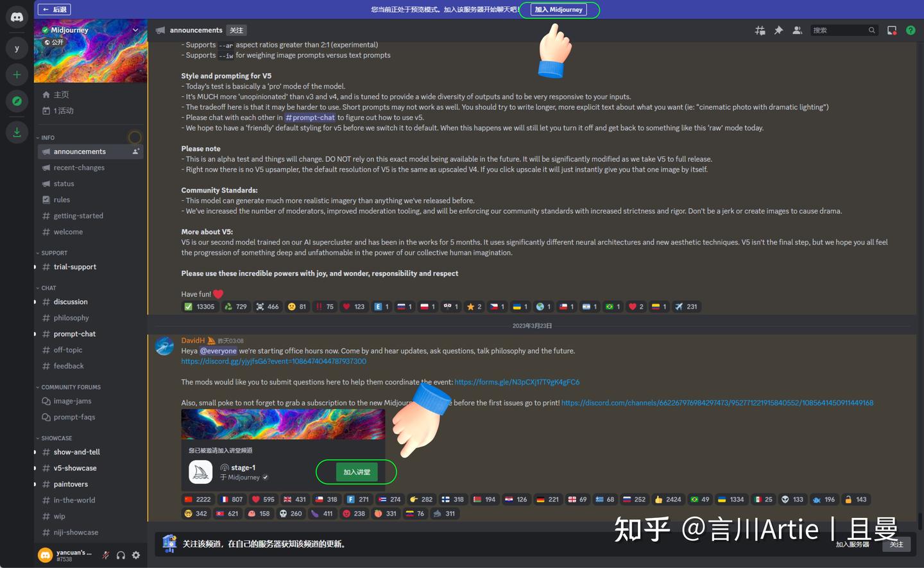The height and width of the screenshot is (568, 924).
Task: Open the inbox icon in header
Action: point(892,30)
